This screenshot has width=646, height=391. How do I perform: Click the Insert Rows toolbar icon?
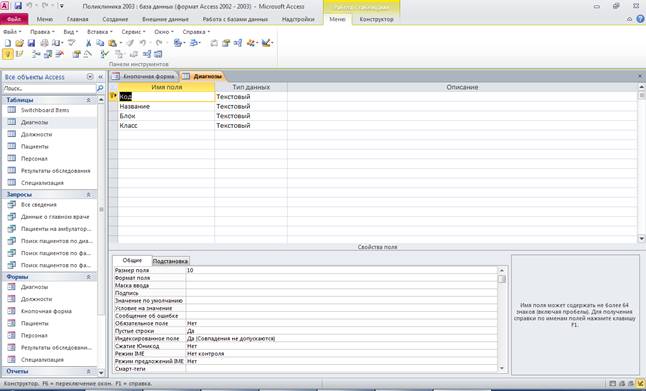36,54
